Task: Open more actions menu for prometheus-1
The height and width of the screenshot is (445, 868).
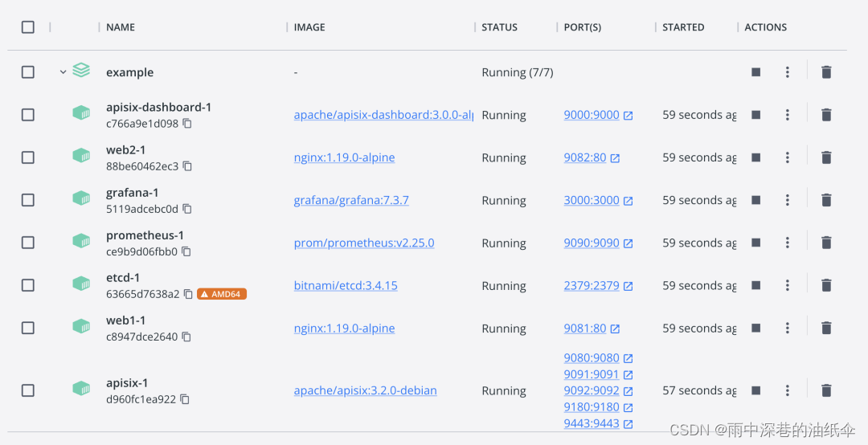Action: (x=787, y=243)
